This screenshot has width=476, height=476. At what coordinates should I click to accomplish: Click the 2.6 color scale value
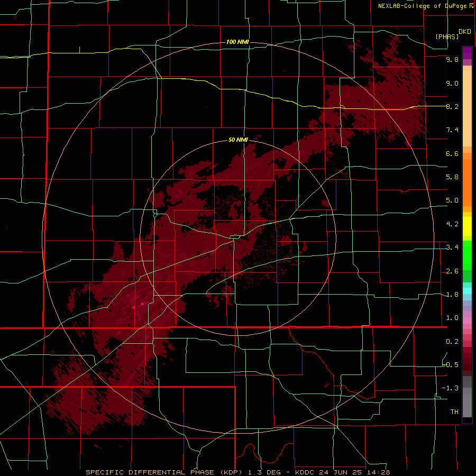coord(452,271)
